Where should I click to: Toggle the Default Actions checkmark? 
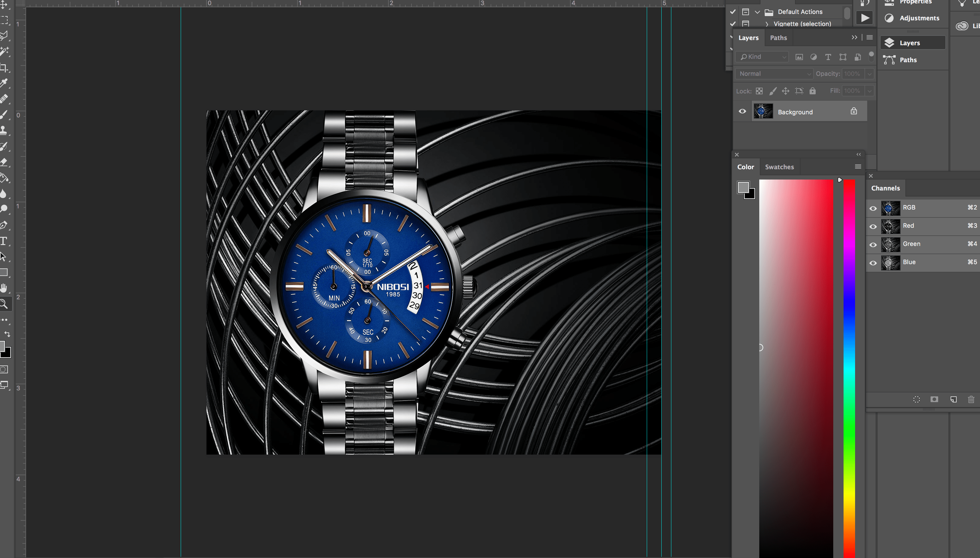(x=733, y=12)
